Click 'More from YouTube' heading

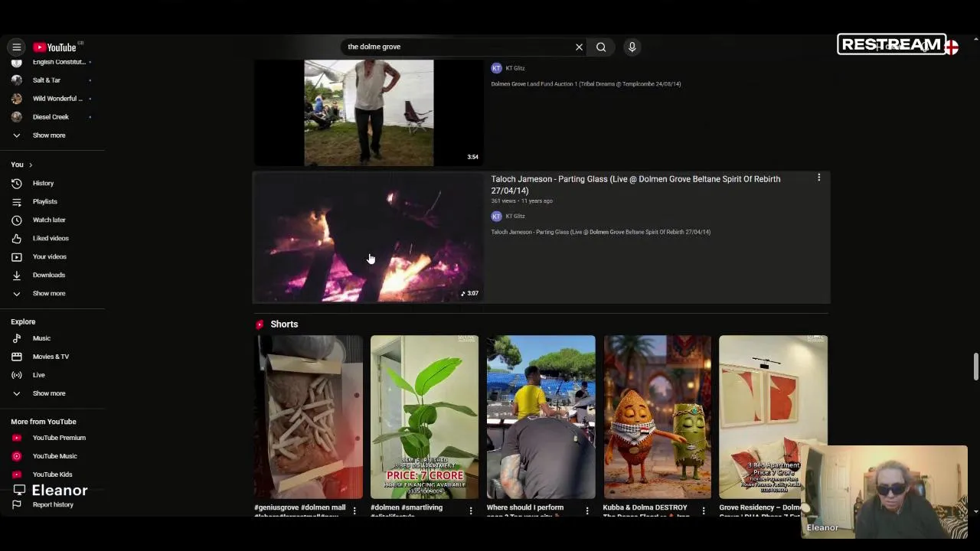44,422
